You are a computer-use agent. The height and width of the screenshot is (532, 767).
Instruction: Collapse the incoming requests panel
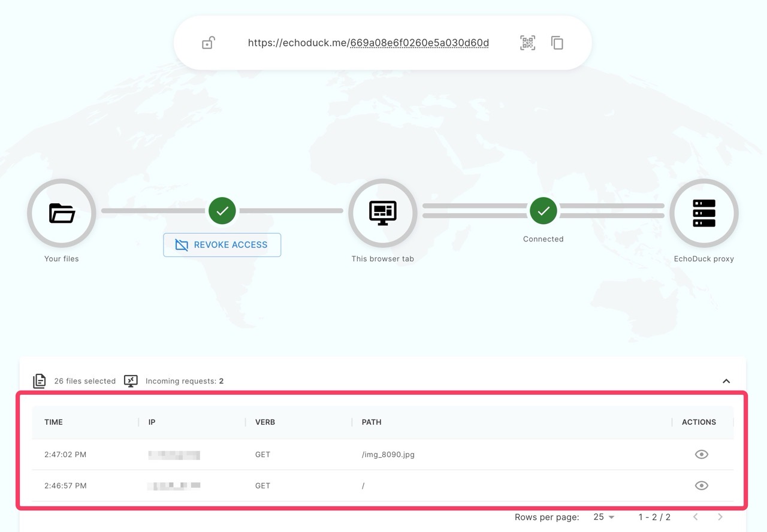[726, 381]
